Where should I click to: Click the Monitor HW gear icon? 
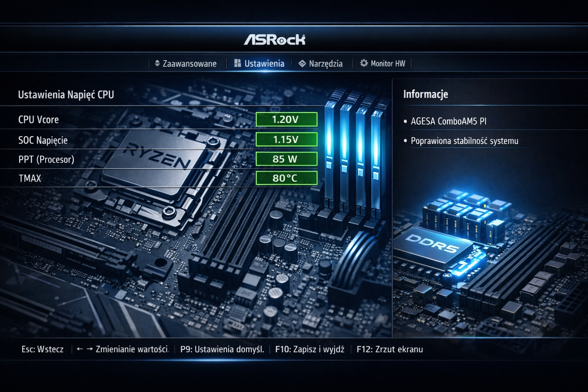364,63
